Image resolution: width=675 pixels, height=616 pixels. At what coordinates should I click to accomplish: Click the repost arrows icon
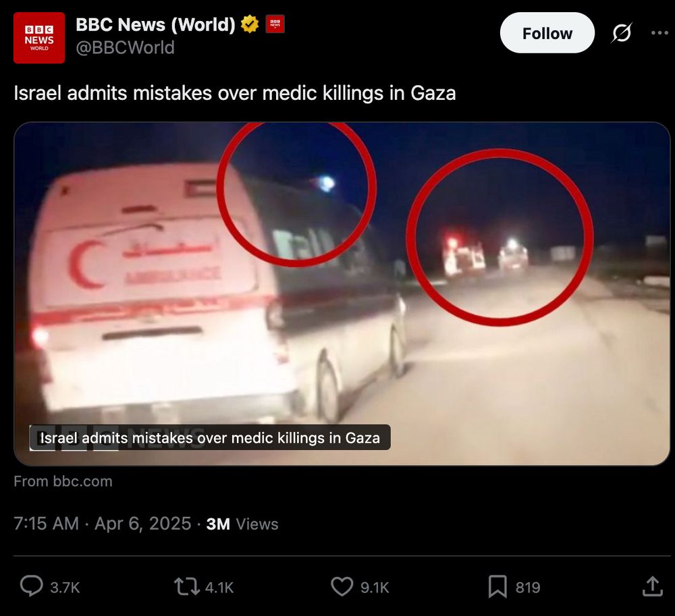pyautogui.click(x=186, y=587)
